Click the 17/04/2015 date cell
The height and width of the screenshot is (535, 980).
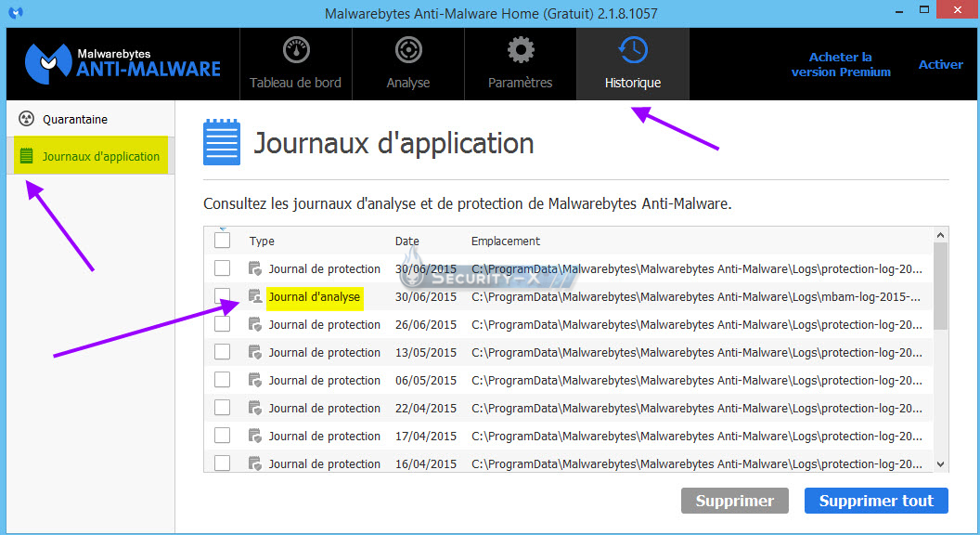(x=426, y=437)
